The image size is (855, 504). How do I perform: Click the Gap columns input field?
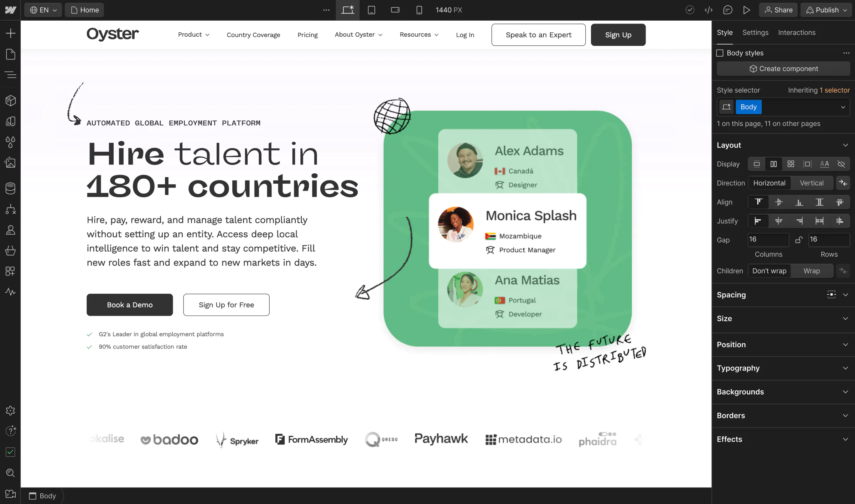pyautogui.click(x=768, y=239)
